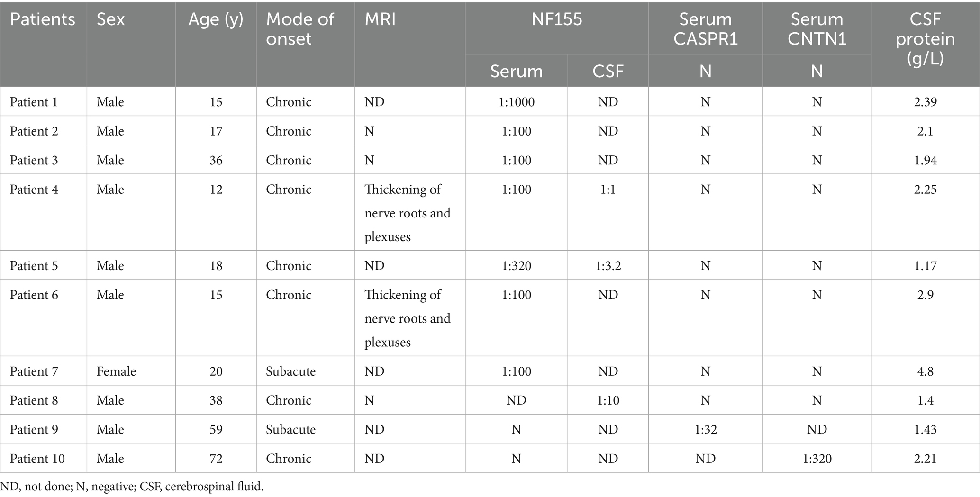Select the NF155 column group header
This screenshot has width=980, height=497.
[x=556, y=19]
